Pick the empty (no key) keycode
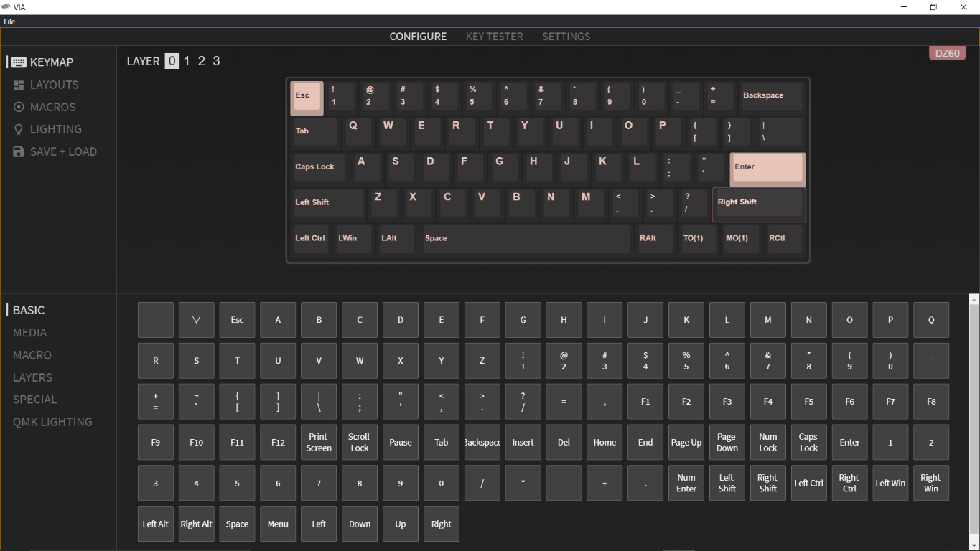980x551 pixels. click(155, 320)
